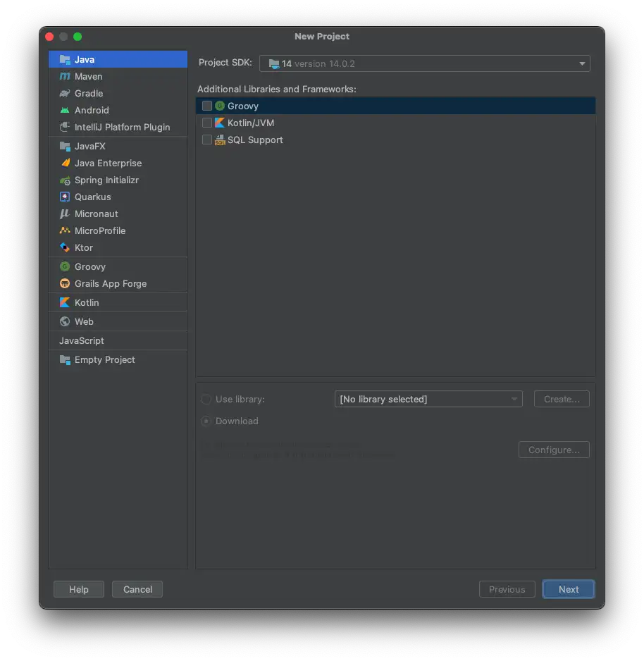The image size is (644, 661).
Task: Click the green Groovy icon in sidebar
Action: [x=65, y=266]
